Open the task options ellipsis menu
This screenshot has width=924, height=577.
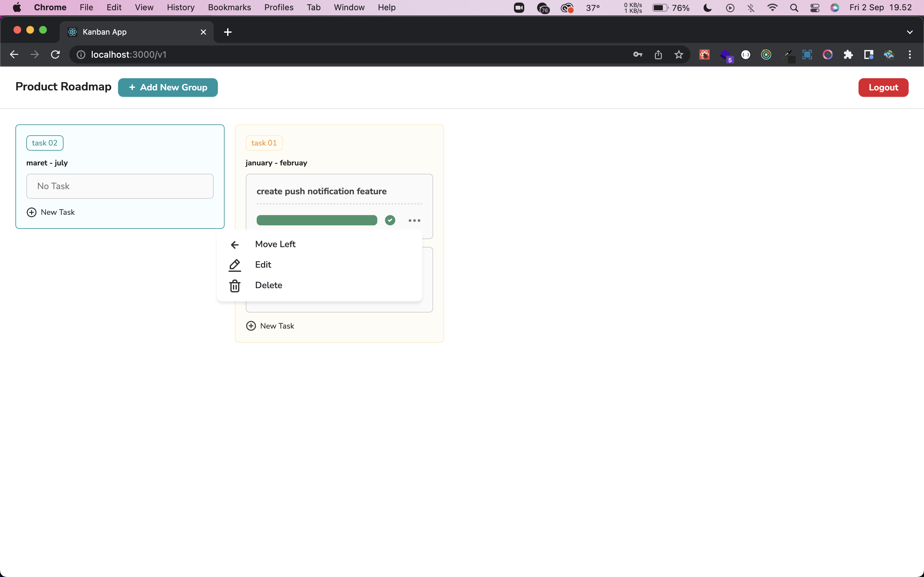tap(415, 221)
